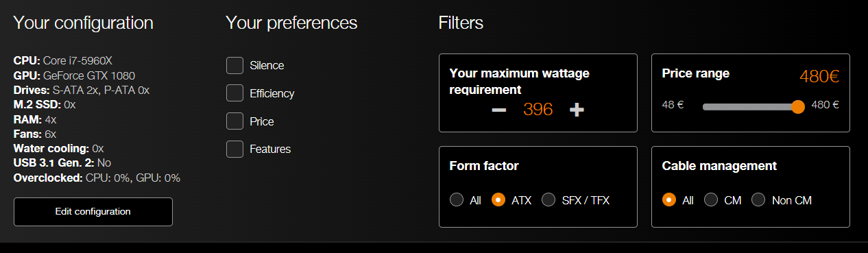The image size is (868, 253).
Task: Click the 48 € minimum price label
Action: pyautogui.click(x=672, y=106)
